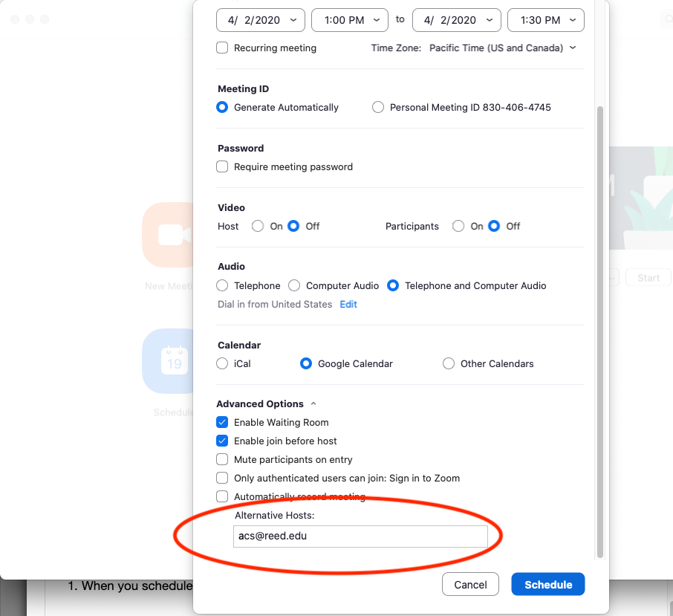Select Other Calendars option
The width and height of the screenshot is (673, 616).
449,363
